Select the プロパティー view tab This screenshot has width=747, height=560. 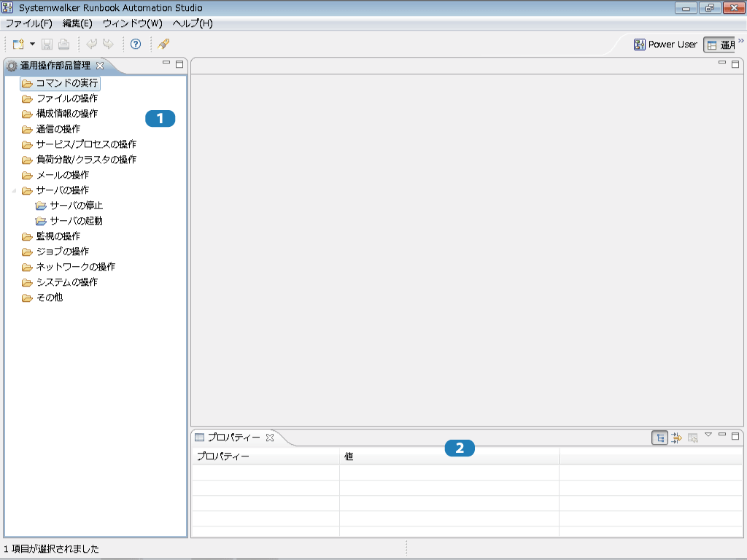pos(233,437)
